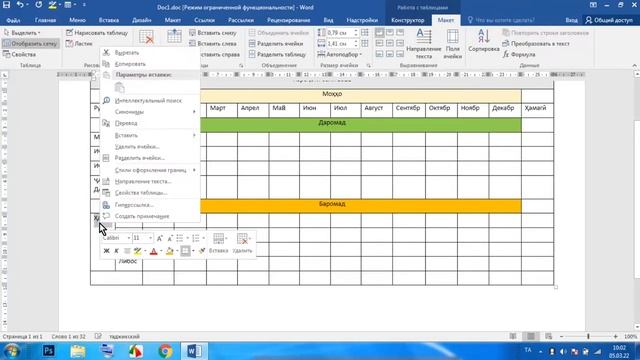Click the Windows Start button

(x=12, y=351)
